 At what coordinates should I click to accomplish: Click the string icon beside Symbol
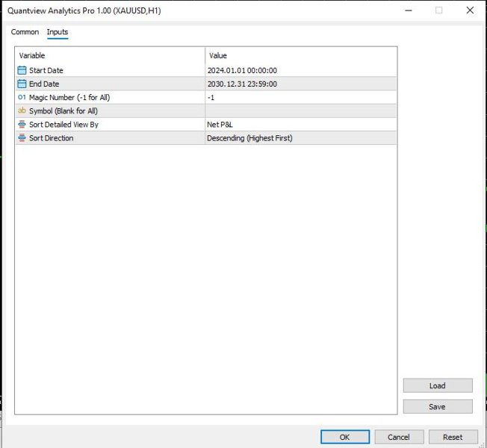pyautogui.click(x=22, y=111)
